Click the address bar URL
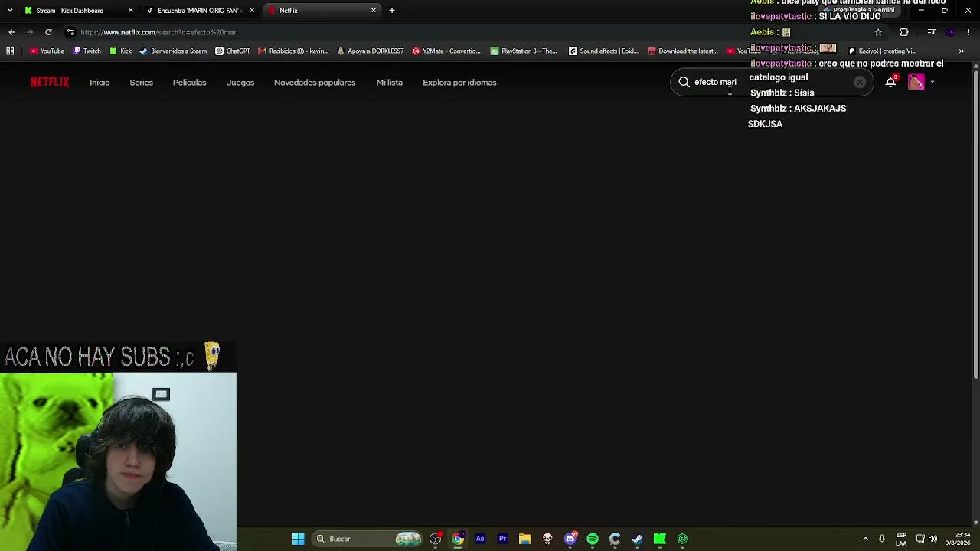 [159, 32]
